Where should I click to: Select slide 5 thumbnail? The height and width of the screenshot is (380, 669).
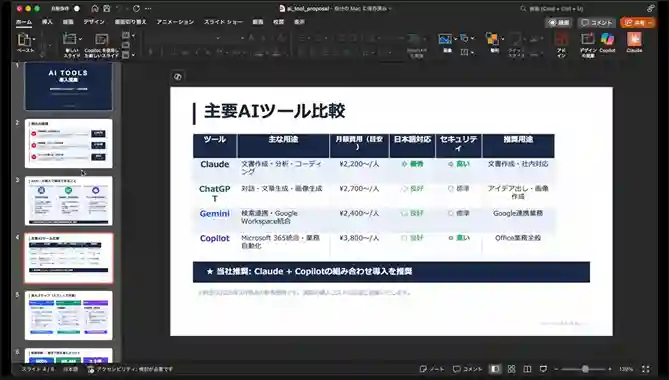click(x=69, y=316)
